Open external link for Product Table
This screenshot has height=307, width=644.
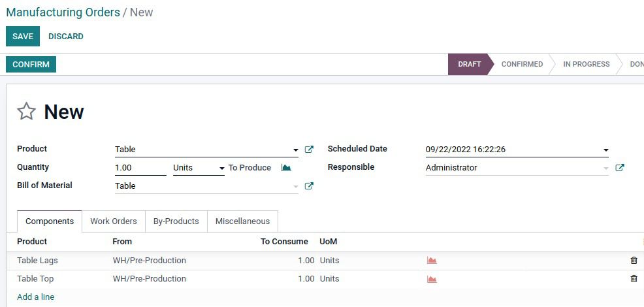(309, 150)
